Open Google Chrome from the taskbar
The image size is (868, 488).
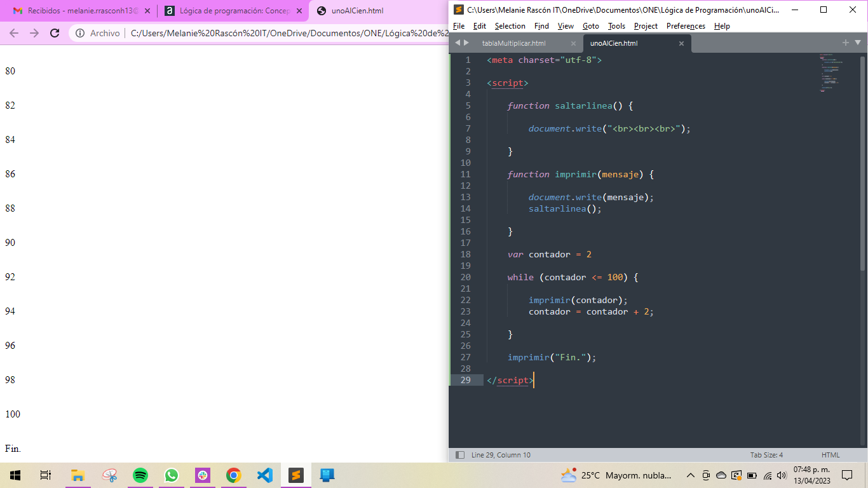[x=234, y=475]
